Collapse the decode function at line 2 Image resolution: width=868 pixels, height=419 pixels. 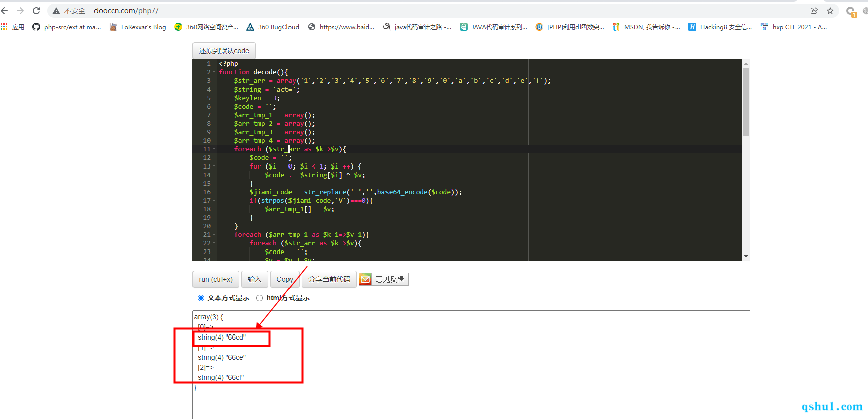tap(214, 72)
